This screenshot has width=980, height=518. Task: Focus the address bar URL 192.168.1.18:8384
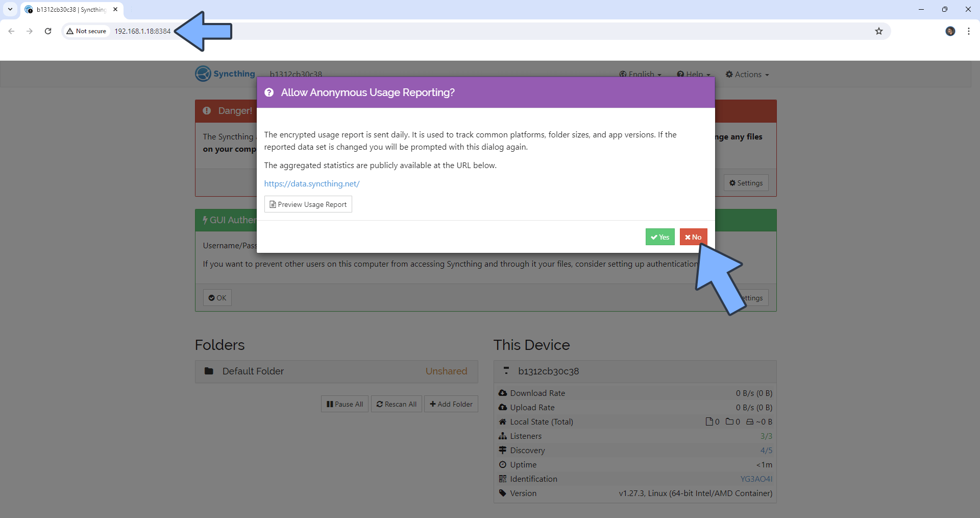pyautogui.click(x=142, y=31)
